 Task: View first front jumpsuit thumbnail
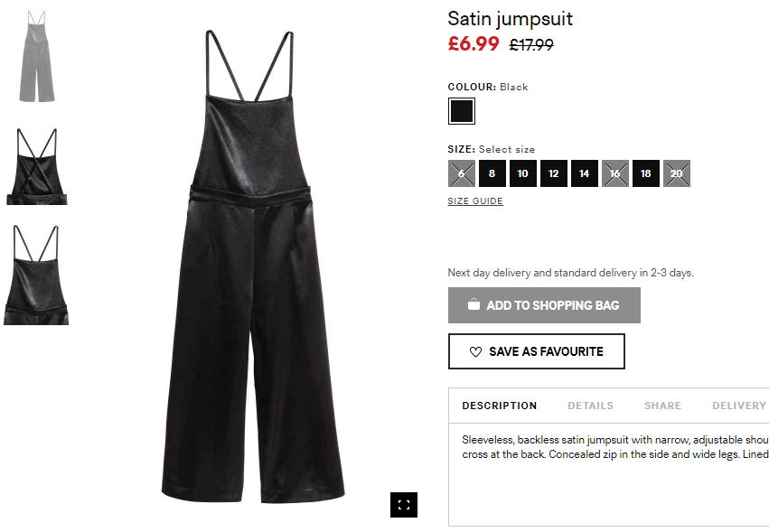click(x=37, y=56)
